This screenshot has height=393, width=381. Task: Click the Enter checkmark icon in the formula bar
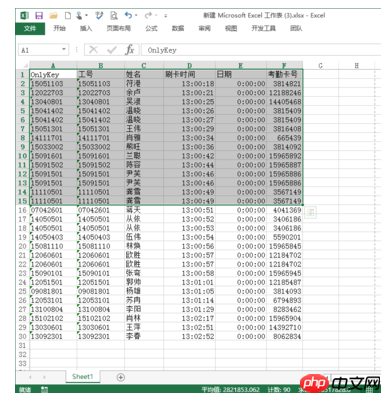[112, 50]
